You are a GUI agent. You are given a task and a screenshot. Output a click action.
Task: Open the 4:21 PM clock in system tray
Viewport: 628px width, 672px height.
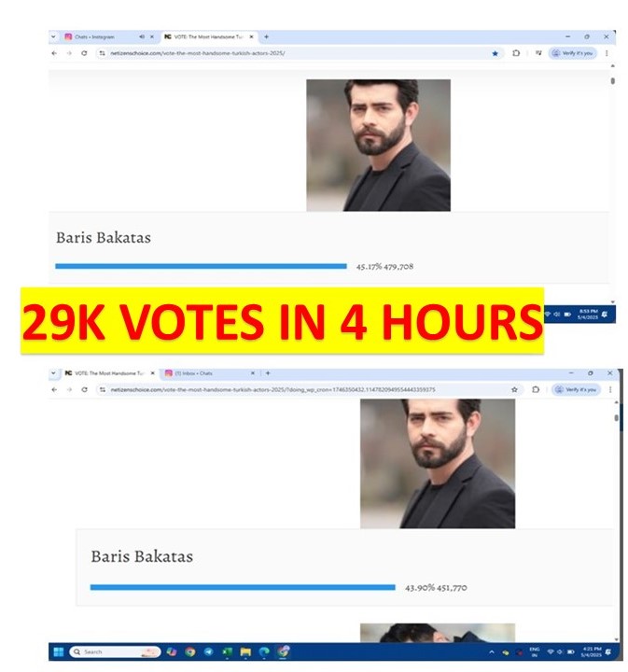(x=591, y=651)
